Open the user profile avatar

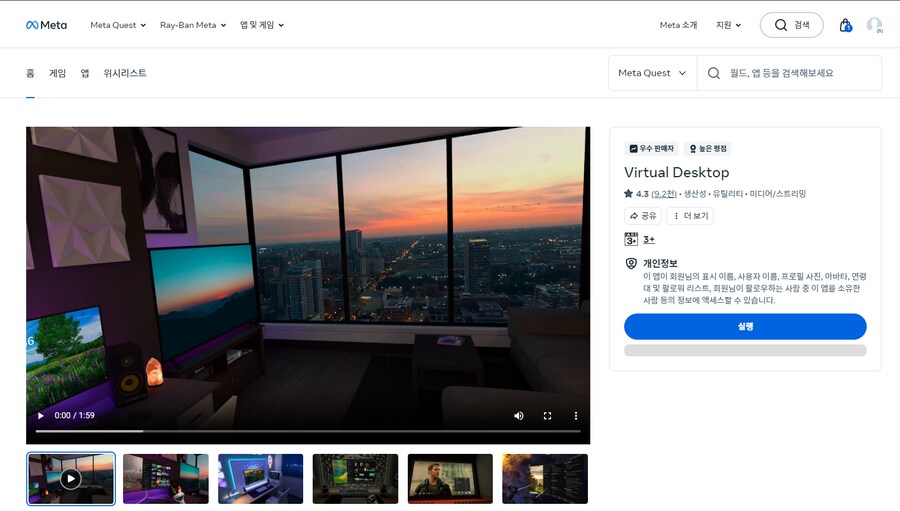(x=874, y=25)
